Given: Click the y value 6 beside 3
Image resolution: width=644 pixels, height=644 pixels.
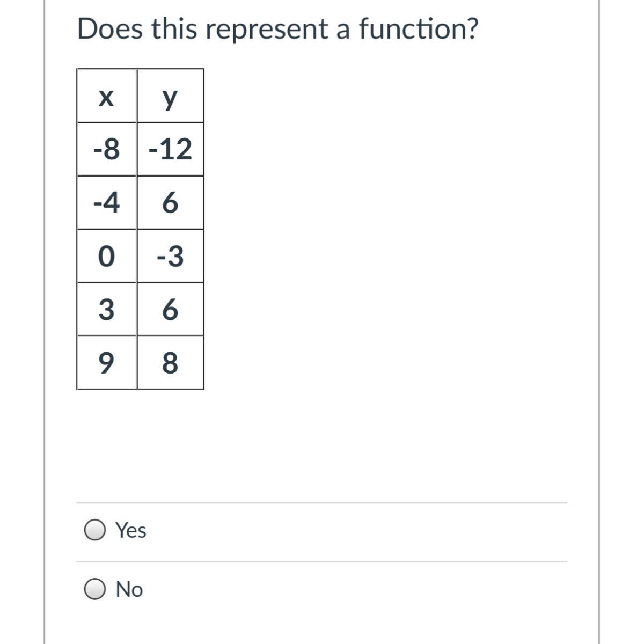Looking at the screenshot, I should click(x=170, y=310).
